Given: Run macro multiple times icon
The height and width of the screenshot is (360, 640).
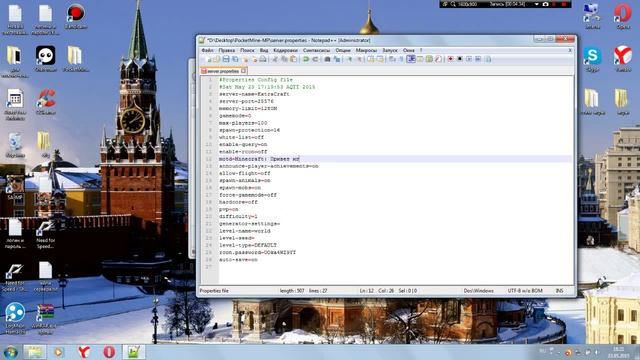Looking at the screenshot, I should (x=478, y=59).
